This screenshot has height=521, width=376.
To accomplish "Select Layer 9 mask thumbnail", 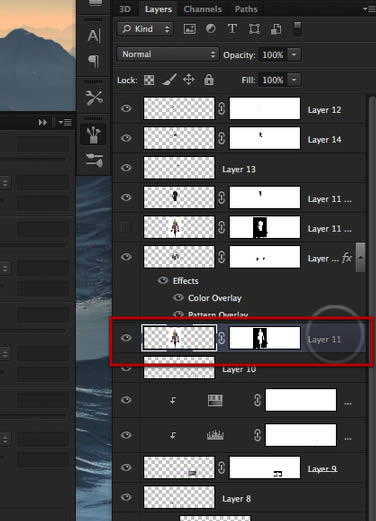I will (265, 467).
